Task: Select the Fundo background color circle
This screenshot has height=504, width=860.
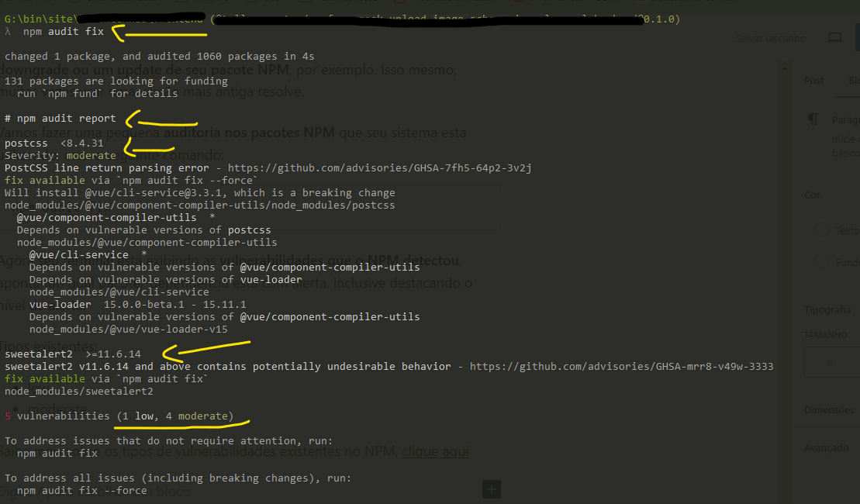Action: [824, 262]
